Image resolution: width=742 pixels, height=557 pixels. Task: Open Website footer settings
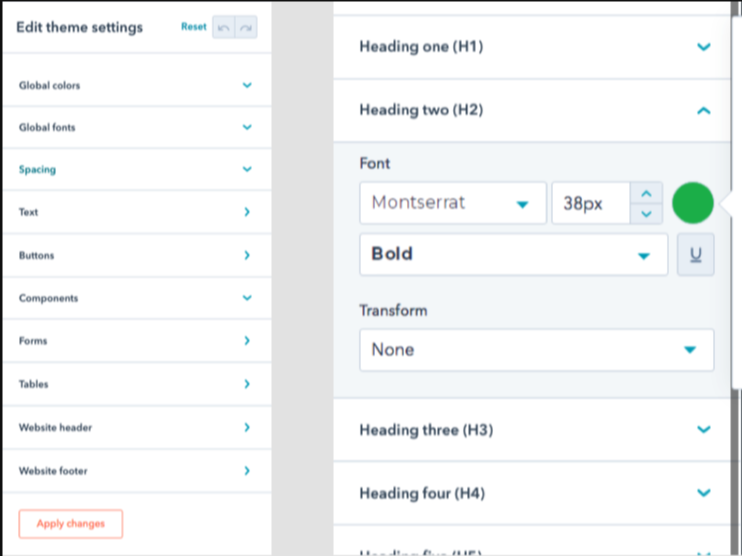click(137, 471)
